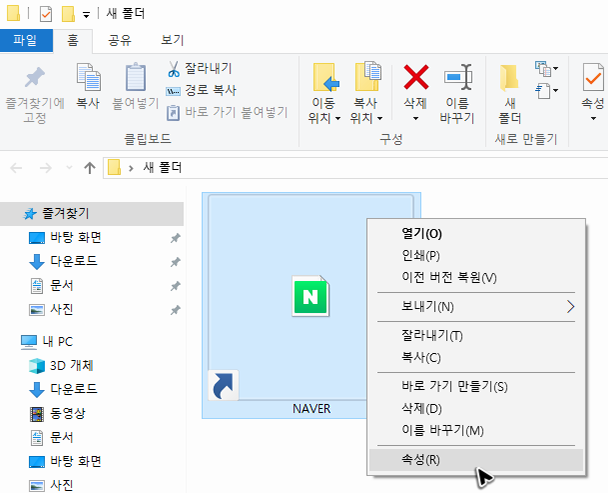Switch to the Home (홈) tab
Image resolution: width=608 pixels, height=493 pixels.
click(x=73, y=40)
